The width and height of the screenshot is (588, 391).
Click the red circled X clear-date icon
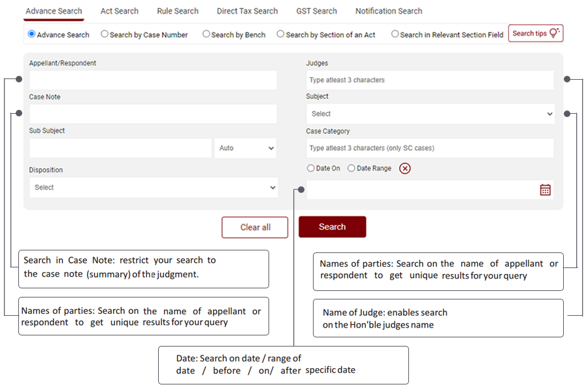point(405,169)
